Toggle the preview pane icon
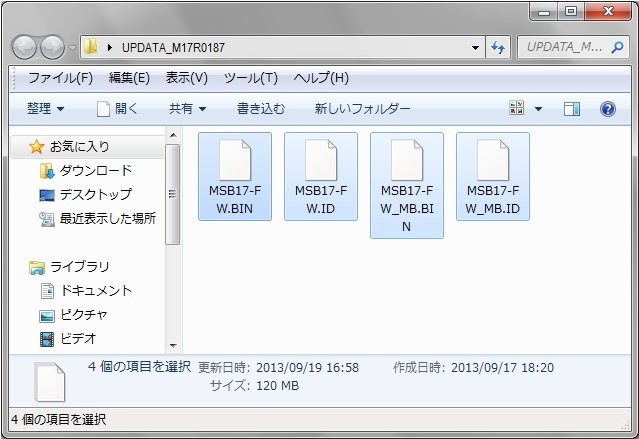 point(572,109)
